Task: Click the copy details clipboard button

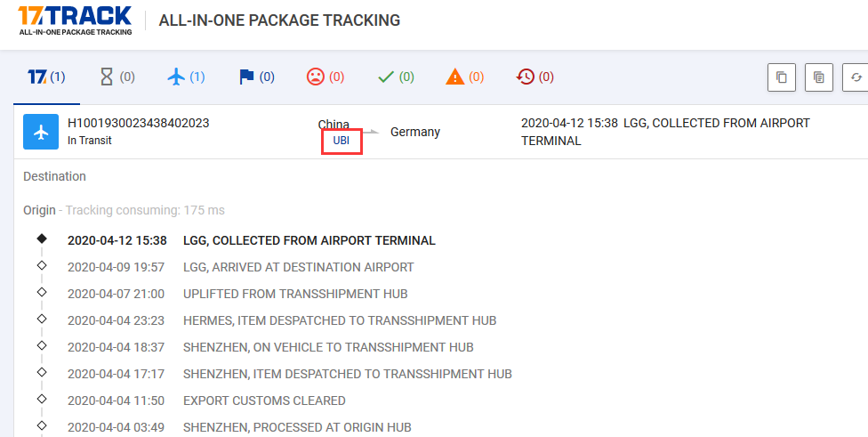Action: 819,77
